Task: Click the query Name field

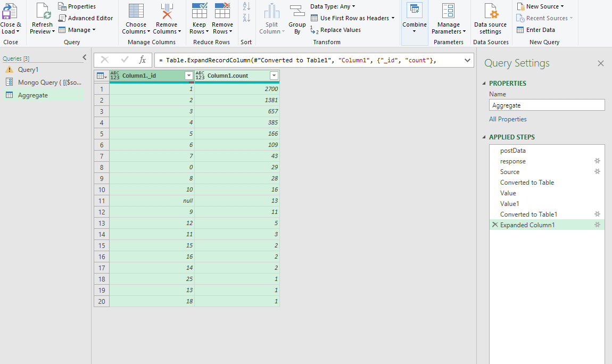Action: [547, 105]
